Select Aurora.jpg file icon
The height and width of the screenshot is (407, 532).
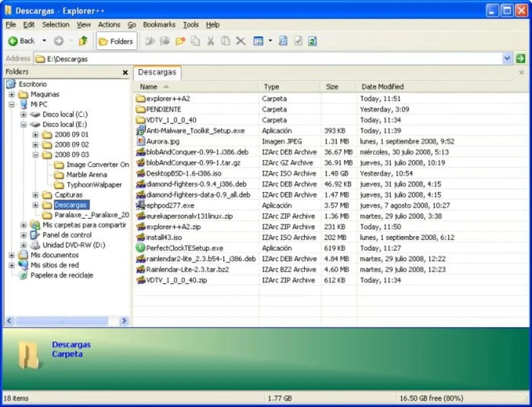click(140, 141)
